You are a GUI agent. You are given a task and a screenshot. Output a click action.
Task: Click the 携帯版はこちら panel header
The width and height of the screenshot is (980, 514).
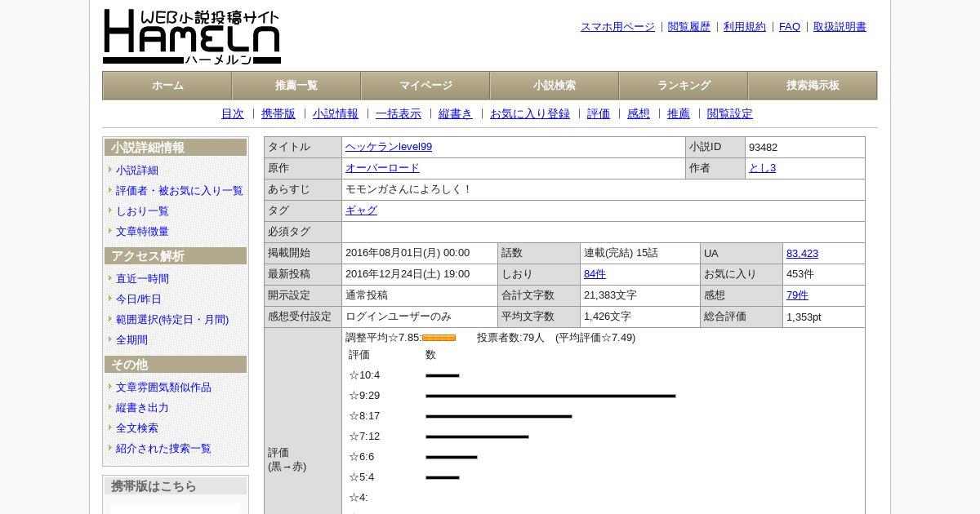[x=176, y=486]
